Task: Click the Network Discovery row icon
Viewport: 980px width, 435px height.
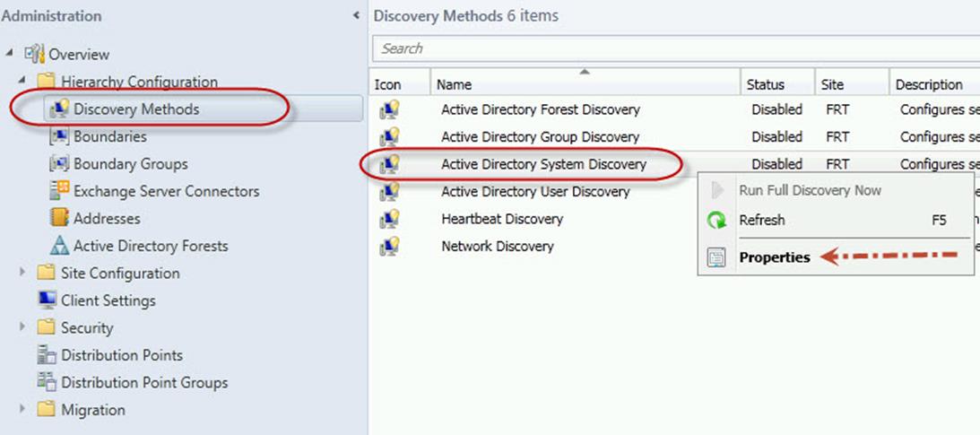Action: 389,247
